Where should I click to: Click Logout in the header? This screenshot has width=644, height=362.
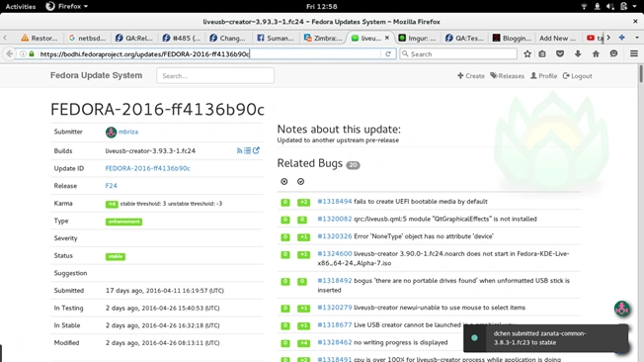578,76
